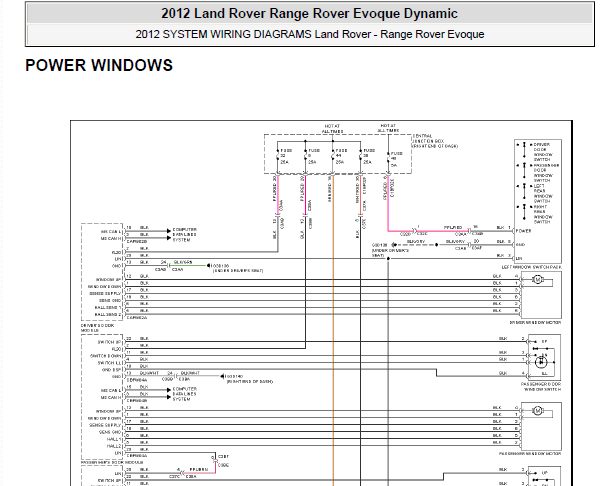Viewport: 601px width, 486px height.
Task: Click the 'MS CAN H' pin on the driver's door module
Action: (111, 239)
